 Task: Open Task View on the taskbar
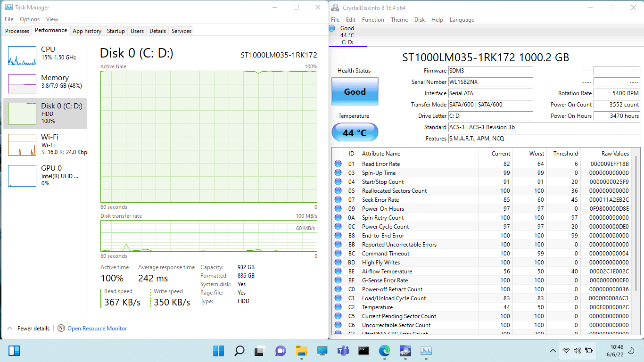[x=260, y=351]
